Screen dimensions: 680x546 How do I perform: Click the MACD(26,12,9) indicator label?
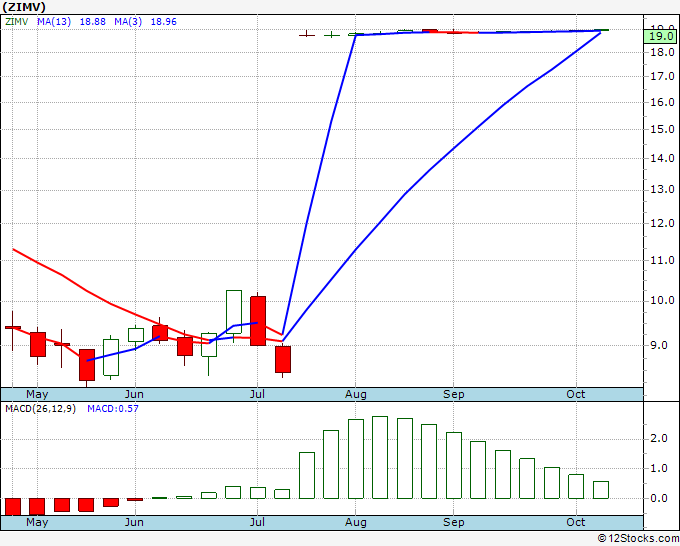coord(40,409)
